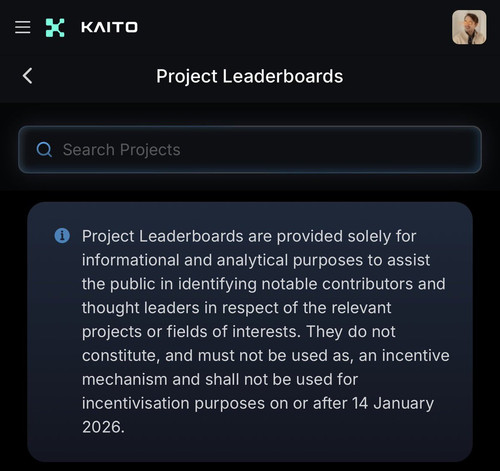Click the word "mechanism" in disclaimer
Viewport: 500px width, 471px height.
124,379
